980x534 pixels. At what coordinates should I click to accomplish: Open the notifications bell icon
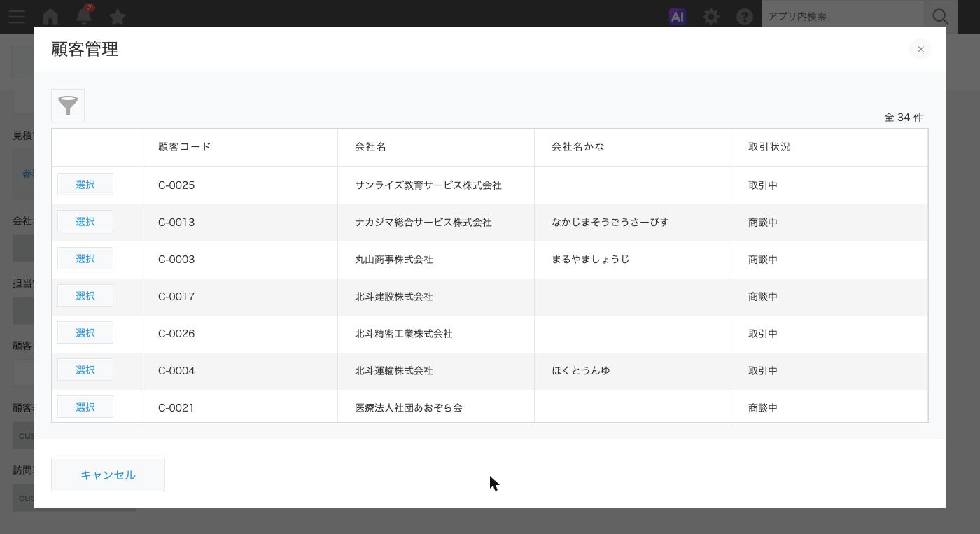(84, 17)
